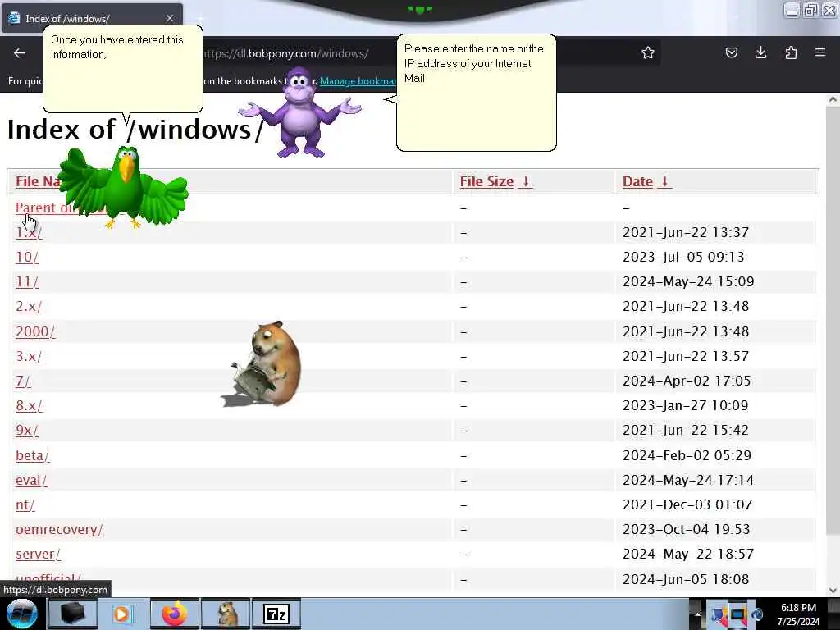Click the date 2024-May-24 15:09
The width and height of the screenshot is (840, 630).
coord(688,282)
